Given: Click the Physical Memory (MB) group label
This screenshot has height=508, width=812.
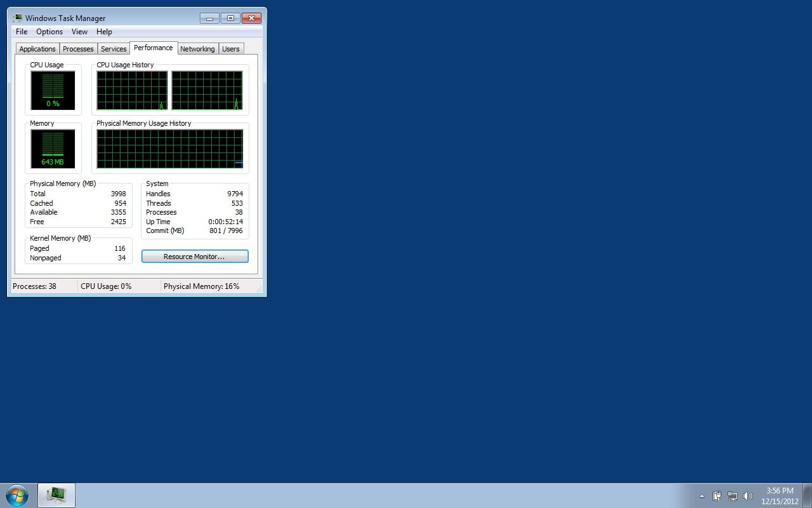Looking at the screenshot, I should (63, 184).
